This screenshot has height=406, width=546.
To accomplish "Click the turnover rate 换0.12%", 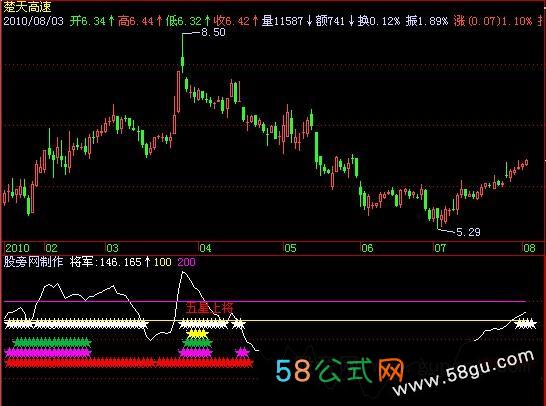I will 379,21.
